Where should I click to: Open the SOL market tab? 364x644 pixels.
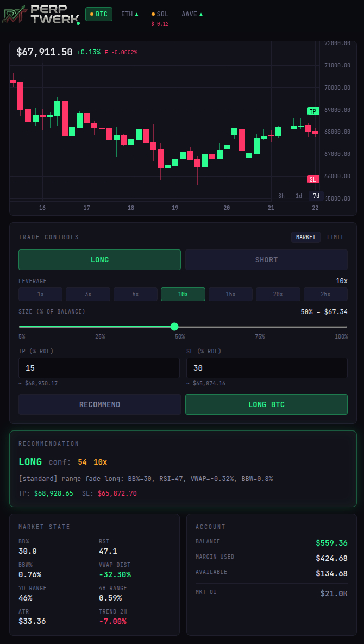tap(160, 14)
